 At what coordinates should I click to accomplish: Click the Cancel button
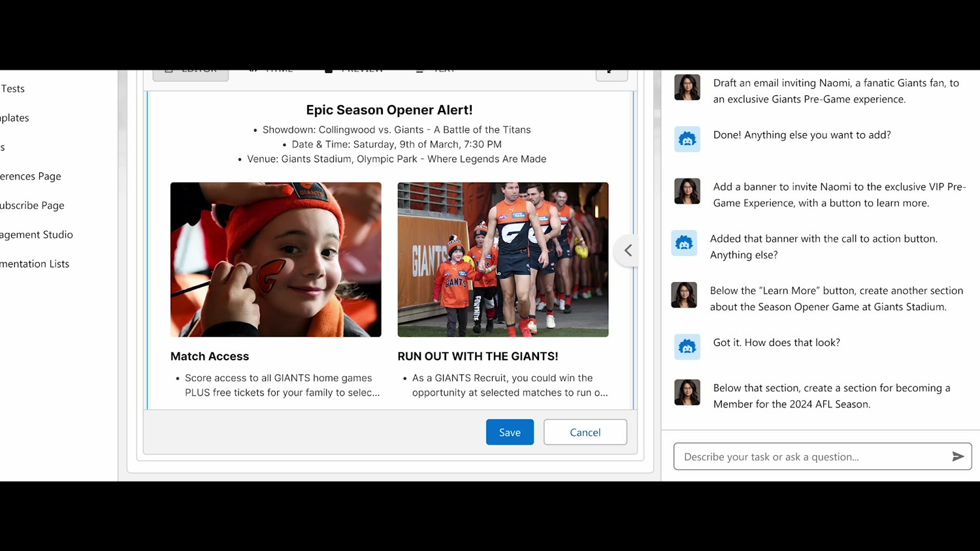pyautogui.click(x=585, y=432)
